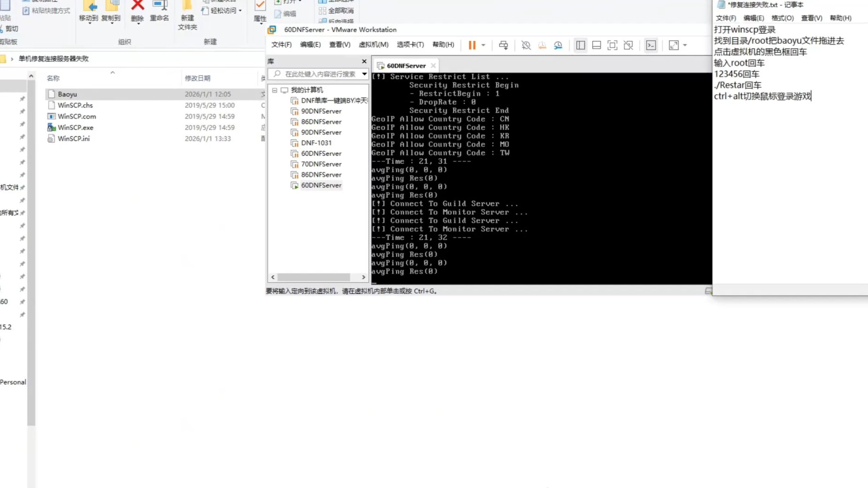Toggle the thumbnail bar view icon in VMware

pos(596,45)
